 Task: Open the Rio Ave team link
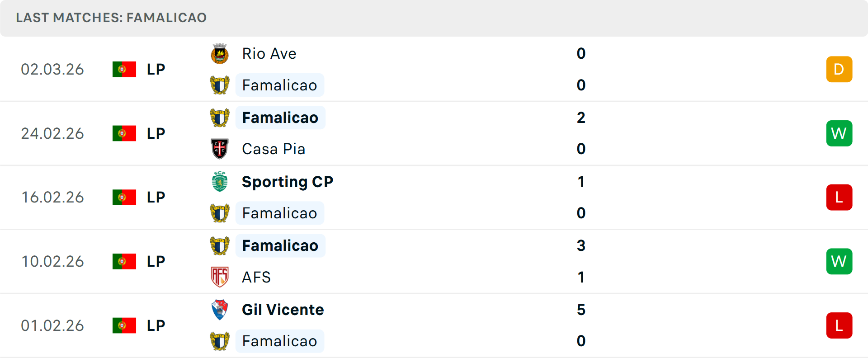click(x=269, y=54)
